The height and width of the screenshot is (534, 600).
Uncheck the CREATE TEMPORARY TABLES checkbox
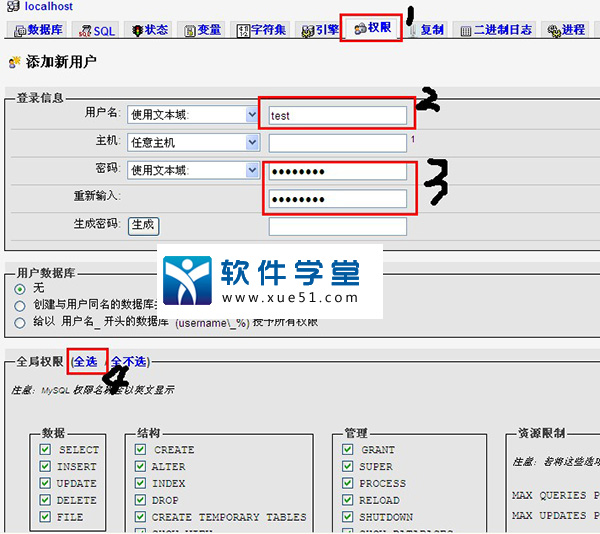point(141,517)
